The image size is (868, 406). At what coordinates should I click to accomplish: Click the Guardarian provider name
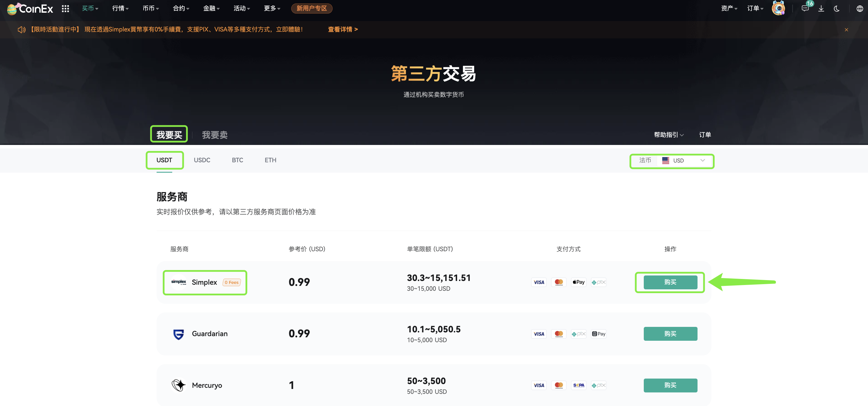tap(209, 334)
